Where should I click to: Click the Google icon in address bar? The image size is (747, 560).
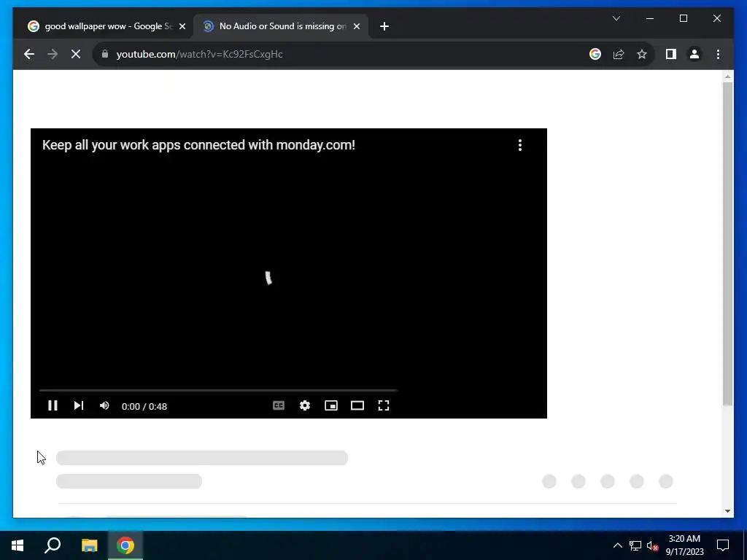coord(595,54)
